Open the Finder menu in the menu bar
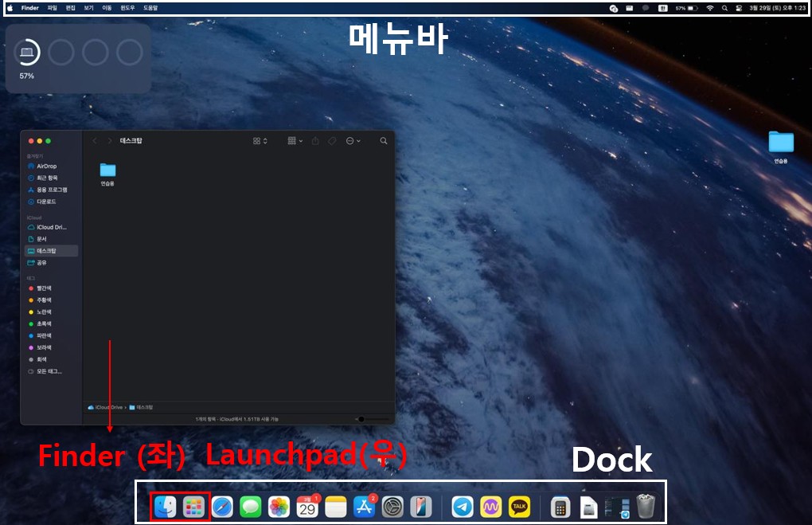 click(30, 8)
